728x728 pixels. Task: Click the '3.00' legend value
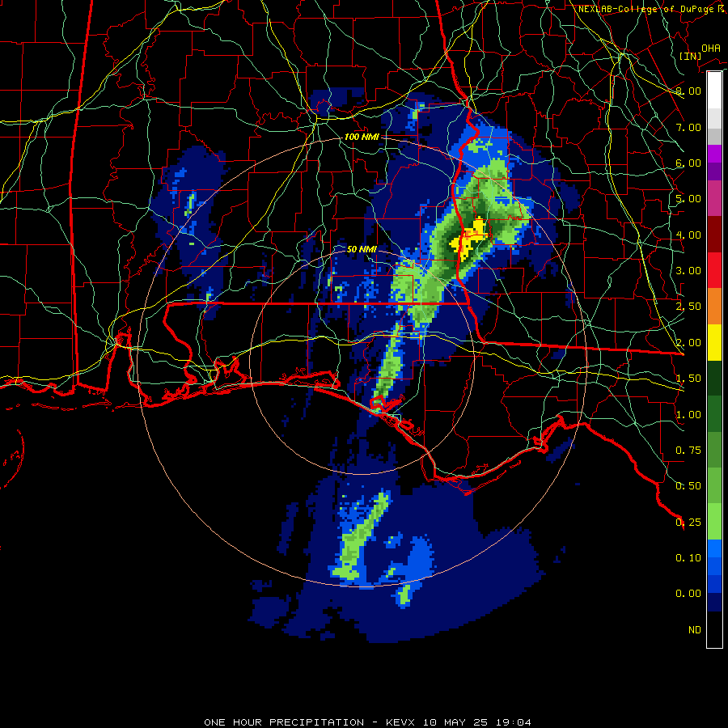click(688, 271)
